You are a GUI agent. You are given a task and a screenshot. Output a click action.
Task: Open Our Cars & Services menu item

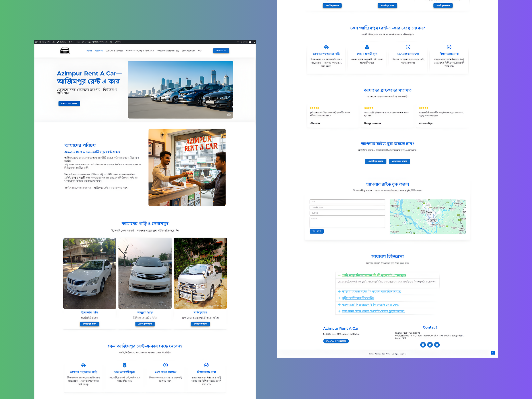[114, 51]
